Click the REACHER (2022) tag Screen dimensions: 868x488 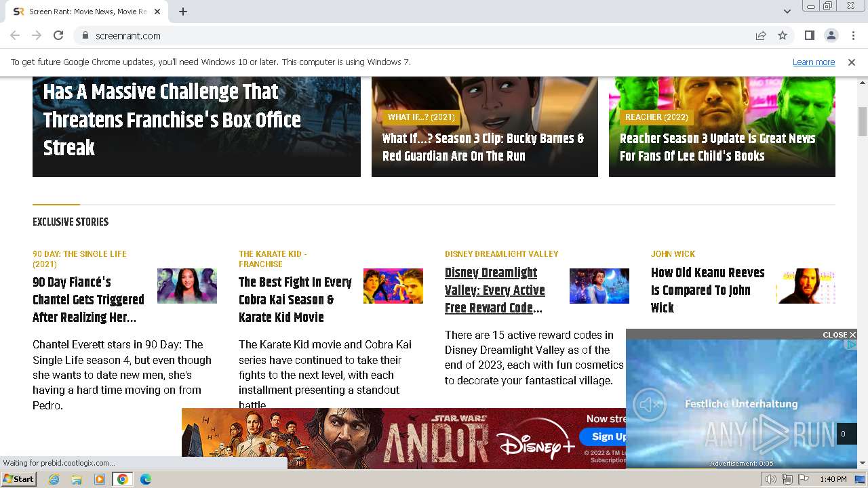click(x=656, y=117)
